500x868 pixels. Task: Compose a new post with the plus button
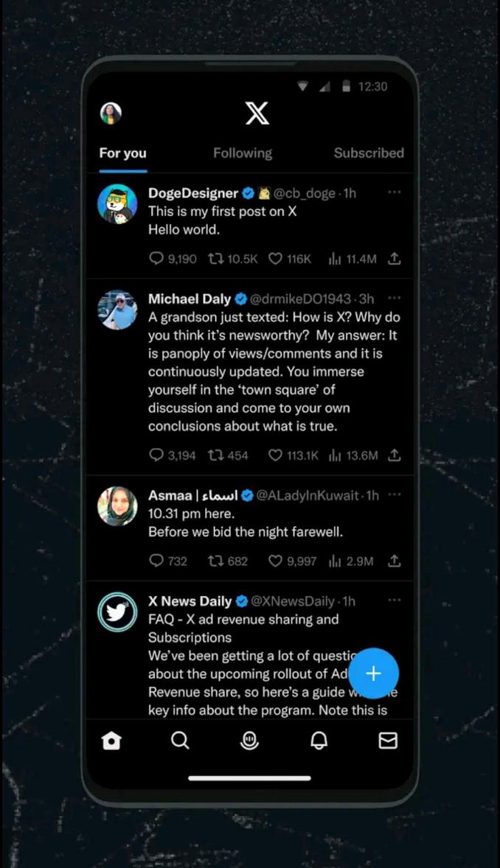click(x=374, y=673)
